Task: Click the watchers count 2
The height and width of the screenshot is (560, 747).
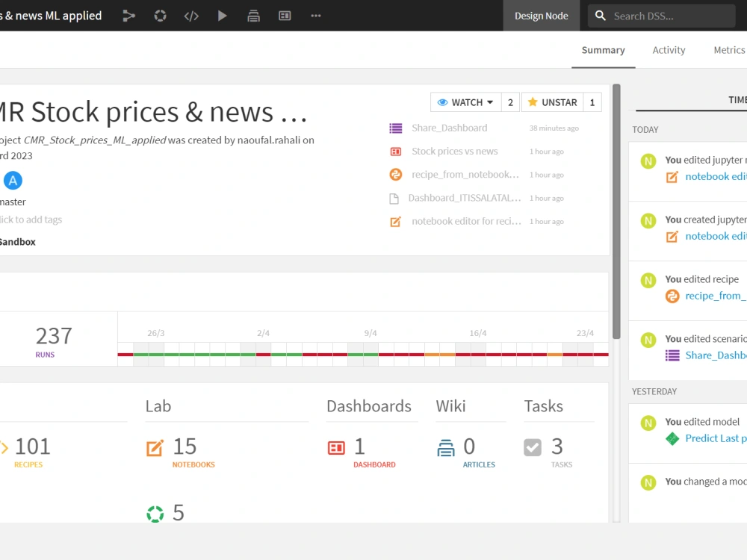Action: tap(510, 102)
